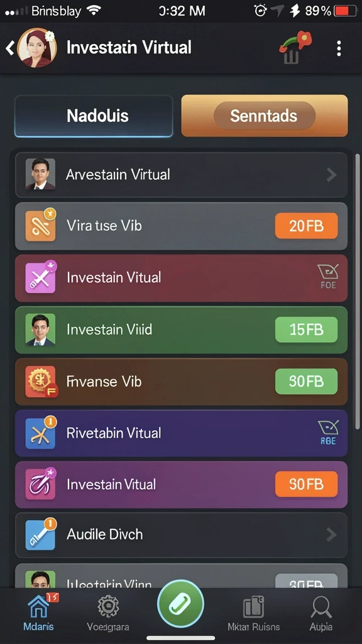362x644 pixels.
Task: Select the Senntads orange button
Action: tap(265, 116)
